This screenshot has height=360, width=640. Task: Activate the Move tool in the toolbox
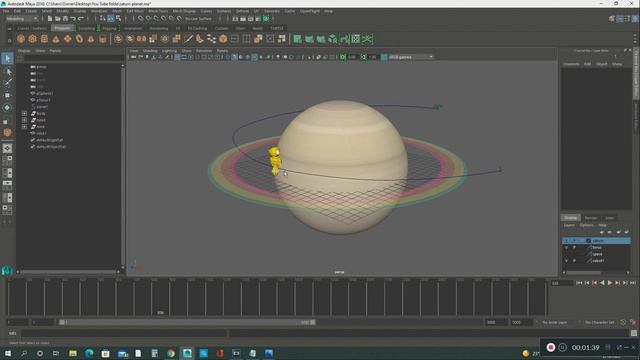[x=7, y=95]
